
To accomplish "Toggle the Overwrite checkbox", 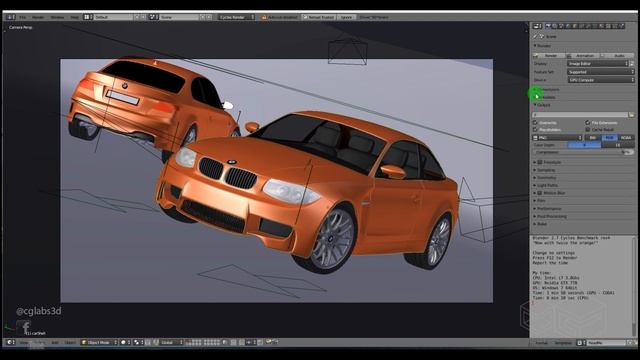I will pyautogui.click(x=535, y=122).
